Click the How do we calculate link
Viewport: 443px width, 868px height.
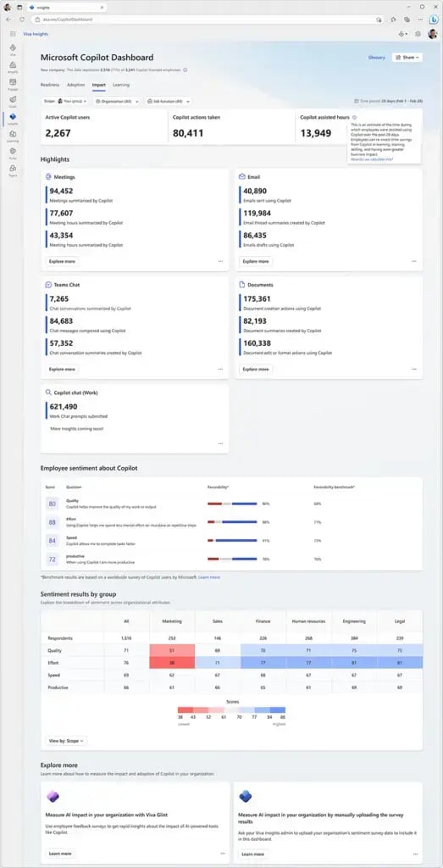(372, 159)
